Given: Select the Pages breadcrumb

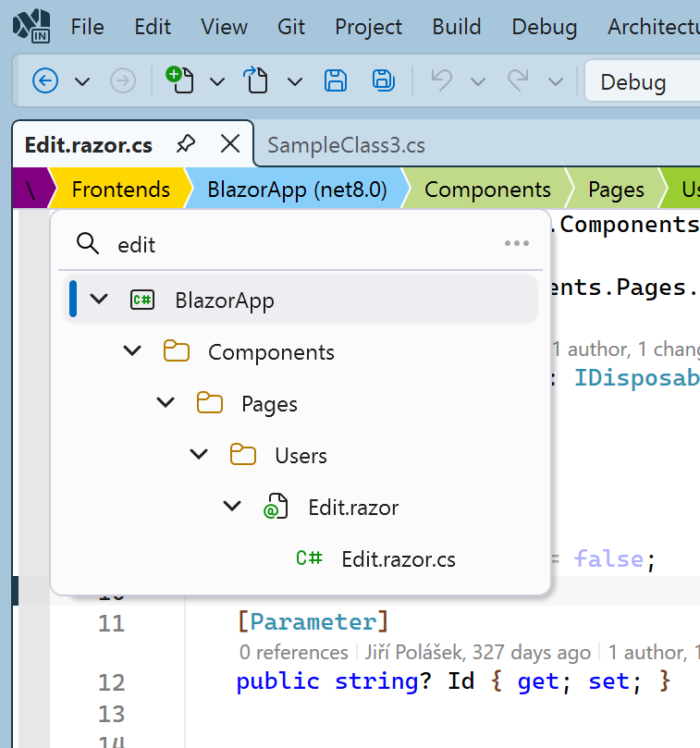Looking at the screenshot, I should [x=616, y=189].
